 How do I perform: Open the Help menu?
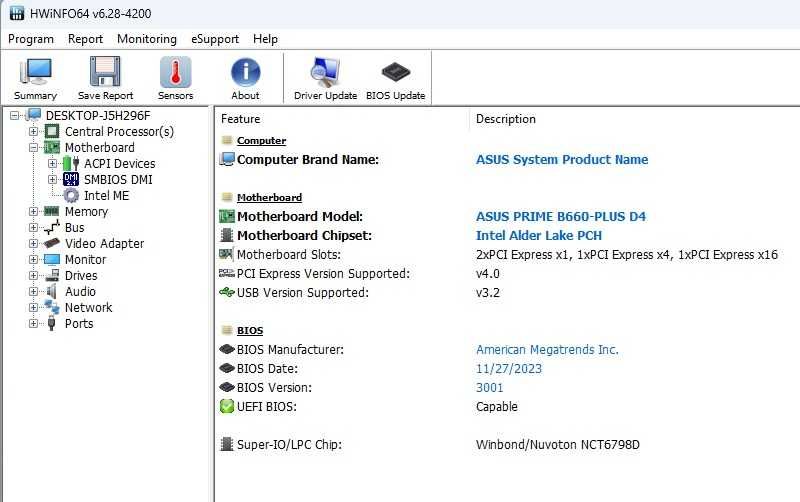[265, 39]
